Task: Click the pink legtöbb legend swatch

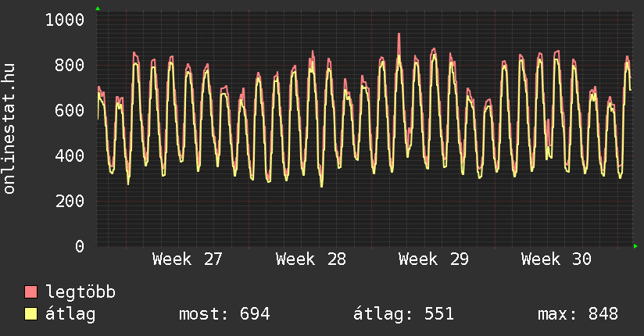Action: pos(30,292)
